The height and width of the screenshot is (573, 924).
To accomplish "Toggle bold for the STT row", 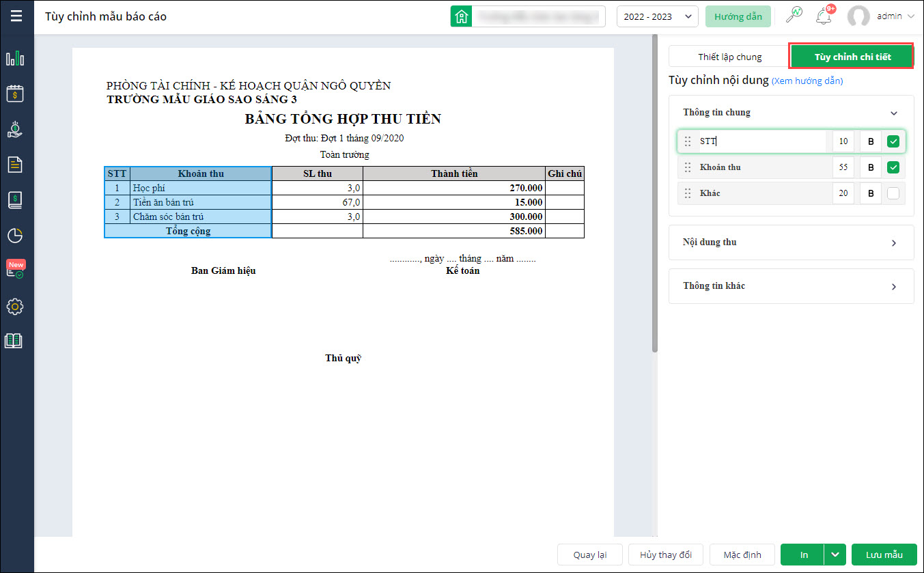I will click(870, 141).
